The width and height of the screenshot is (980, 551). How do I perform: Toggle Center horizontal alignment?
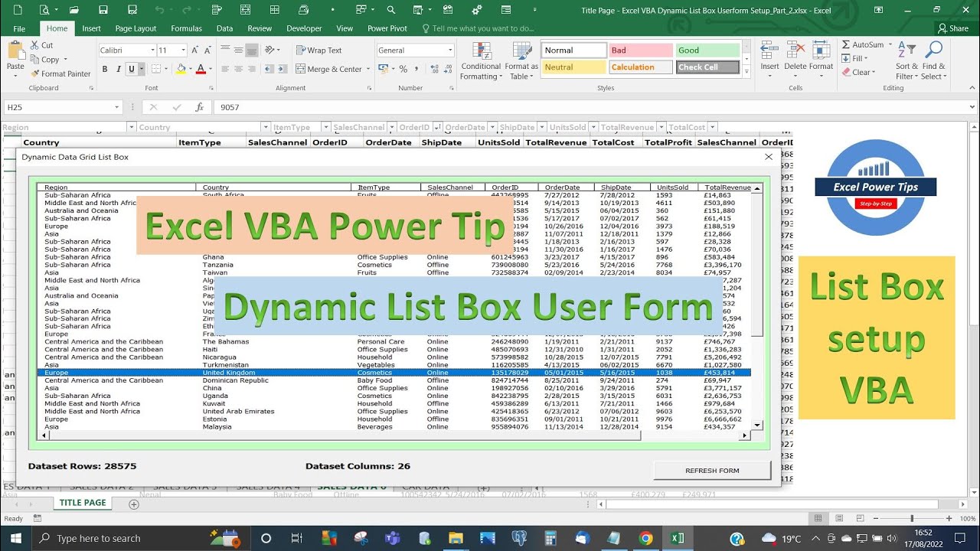(239, 69)
